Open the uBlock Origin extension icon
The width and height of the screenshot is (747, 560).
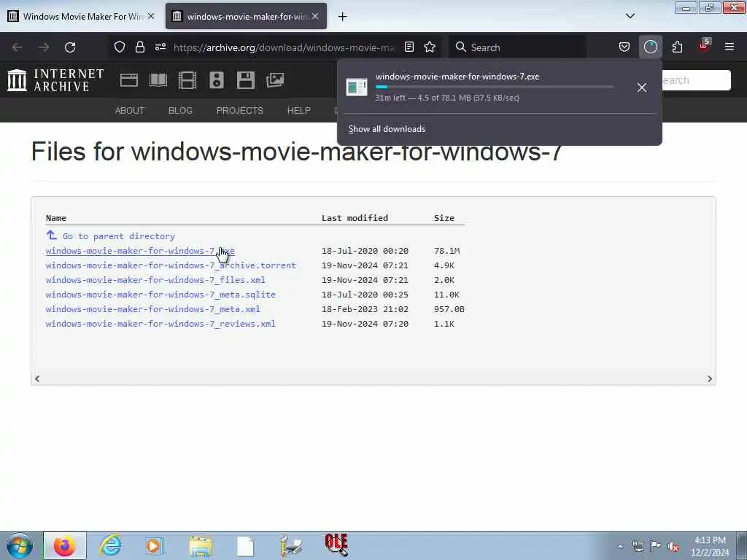pos(704,46)
